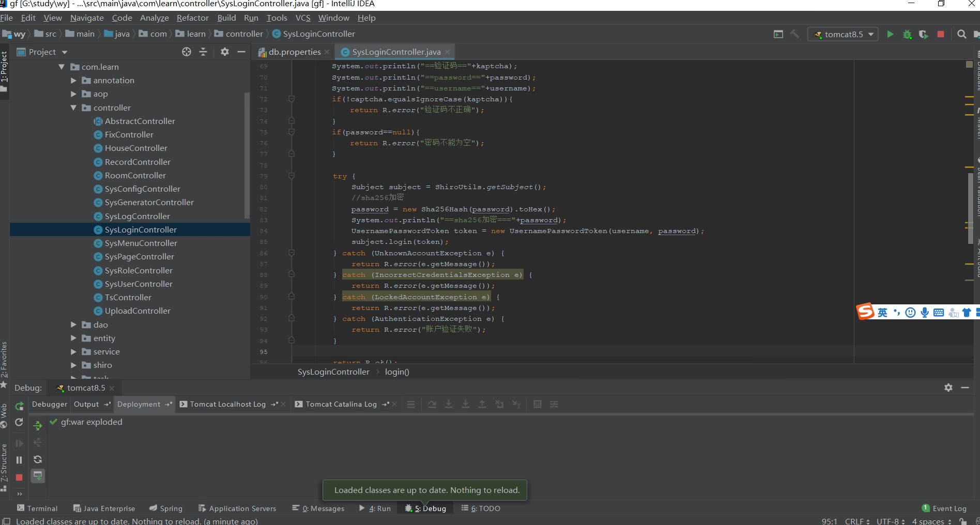The image size is (980, 525).
Task: Collapse the controller package folder
Action: pos(73,108)
